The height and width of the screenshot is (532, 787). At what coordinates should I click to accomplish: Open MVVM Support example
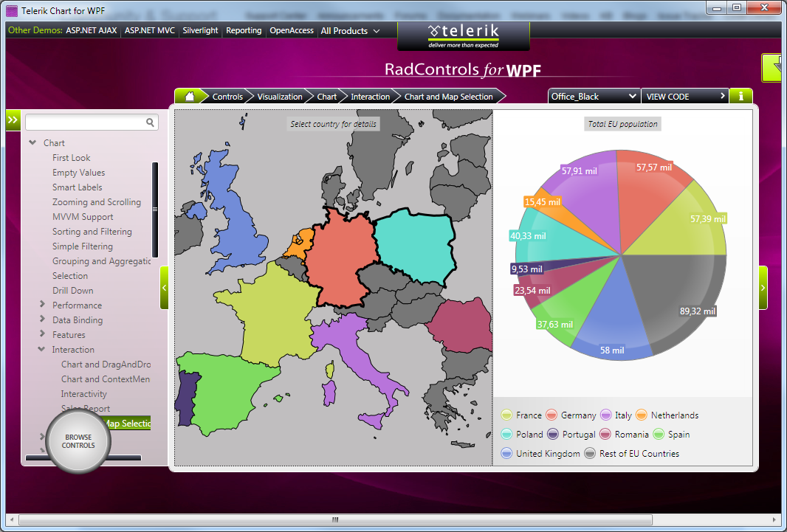pos(83,217)
